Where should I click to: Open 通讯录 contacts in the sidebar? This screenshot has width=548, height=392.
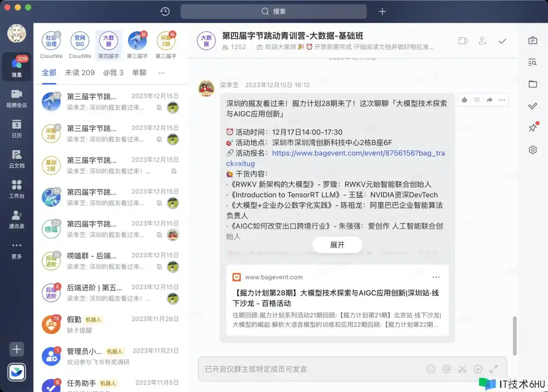click(x=16, y=220)
